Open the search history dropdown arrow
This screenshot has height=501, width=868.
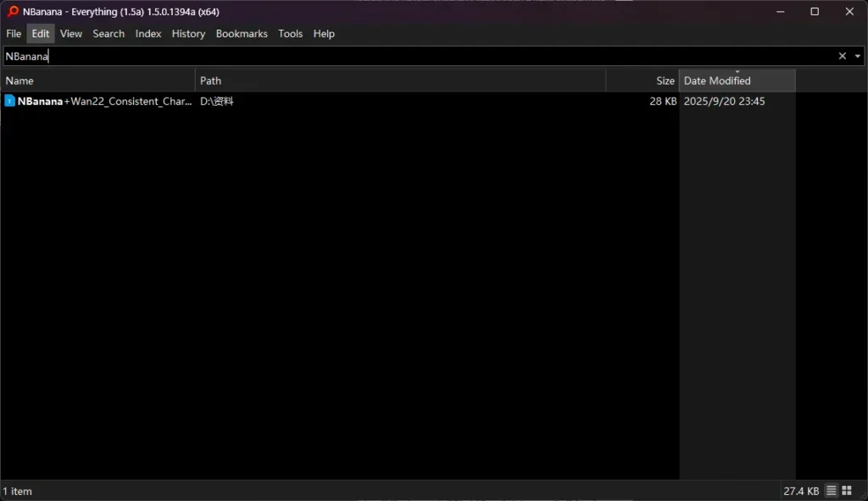coord(858,56)
